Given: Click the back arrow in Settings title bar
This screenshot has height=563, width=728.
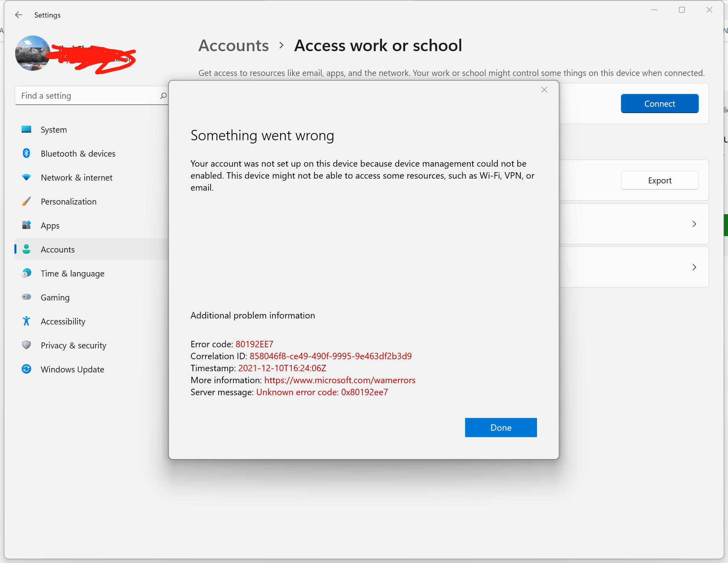Looking at the screenshot, I should 18,15.
